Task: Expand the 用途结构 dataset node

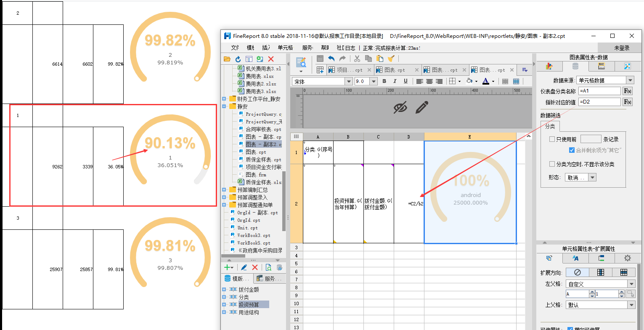Action: 224,312
